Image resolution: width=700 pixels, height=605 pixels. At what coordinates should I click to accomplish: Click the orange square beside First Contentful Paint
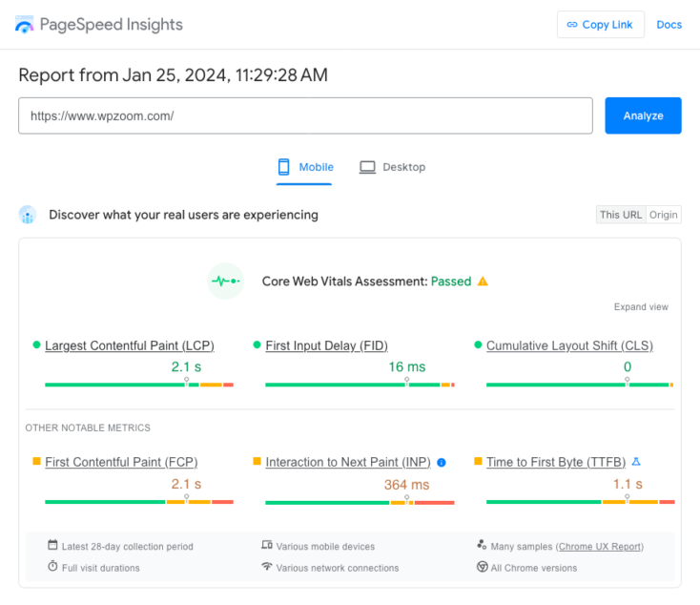coord(36,461)
